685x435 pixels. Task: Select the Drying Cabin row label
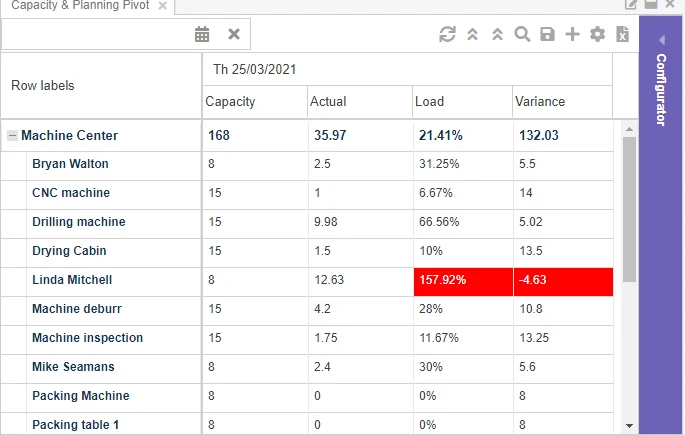[x=69, y=251]
